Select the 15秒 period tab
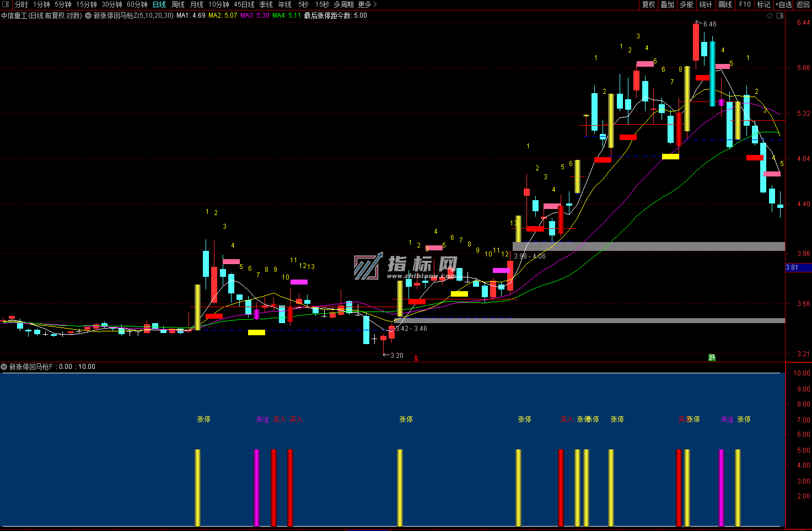Screen dimensions: 812x531 click(x=322, y=4)
